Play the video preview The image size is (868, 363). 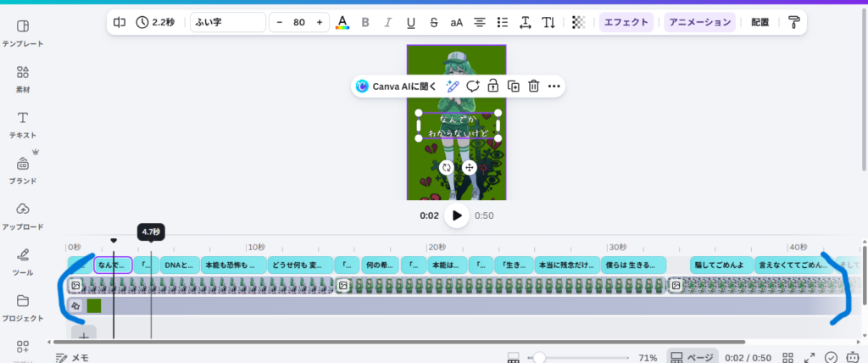click(x=457, y=215)
